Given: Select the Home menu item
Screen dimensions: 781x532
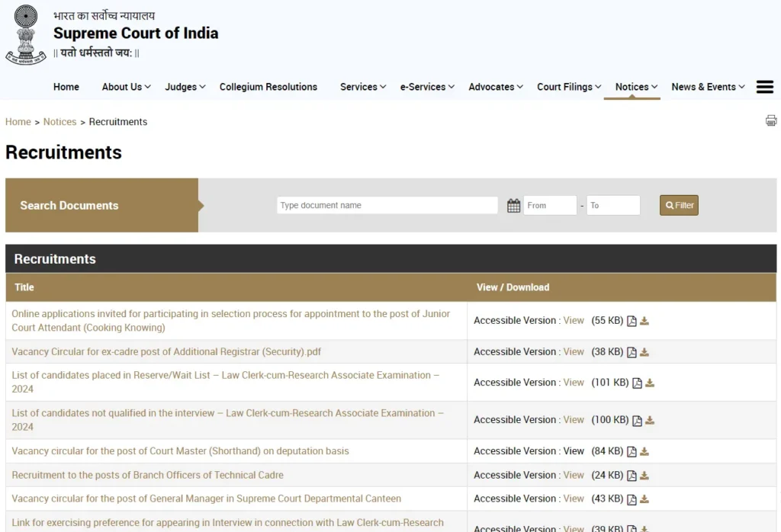Looking at the screenshot, I should (x=66, y=87).
